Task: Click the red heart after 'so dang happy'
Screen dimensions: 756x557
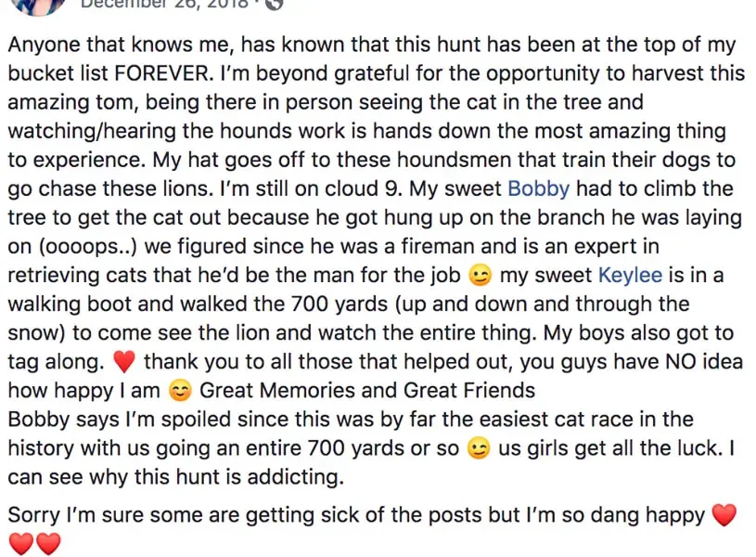Action: pos(724,515)
